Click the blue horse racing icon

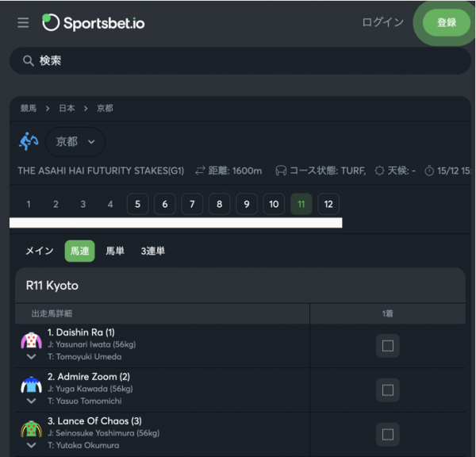(29, 141)
